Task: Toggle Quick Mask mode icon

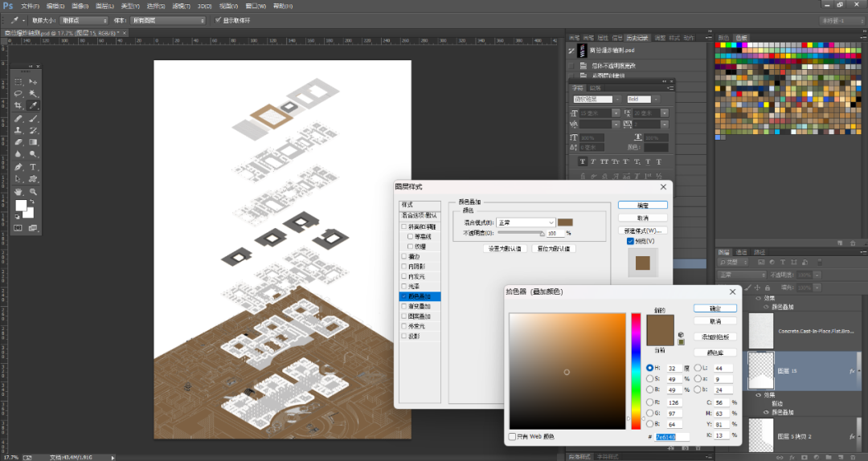Action: coord(18,227)
